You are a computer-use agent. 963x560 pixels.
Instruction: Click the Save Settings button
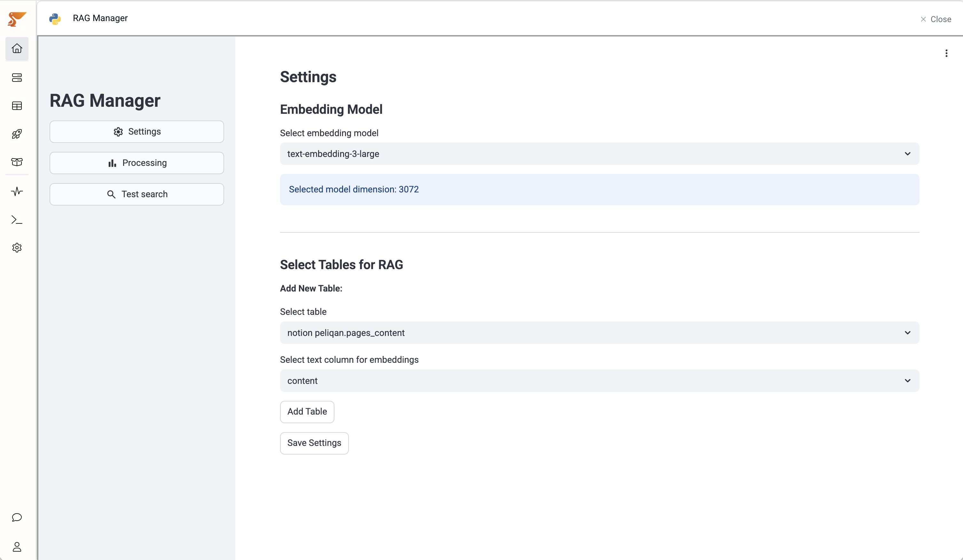click(314, 443)
